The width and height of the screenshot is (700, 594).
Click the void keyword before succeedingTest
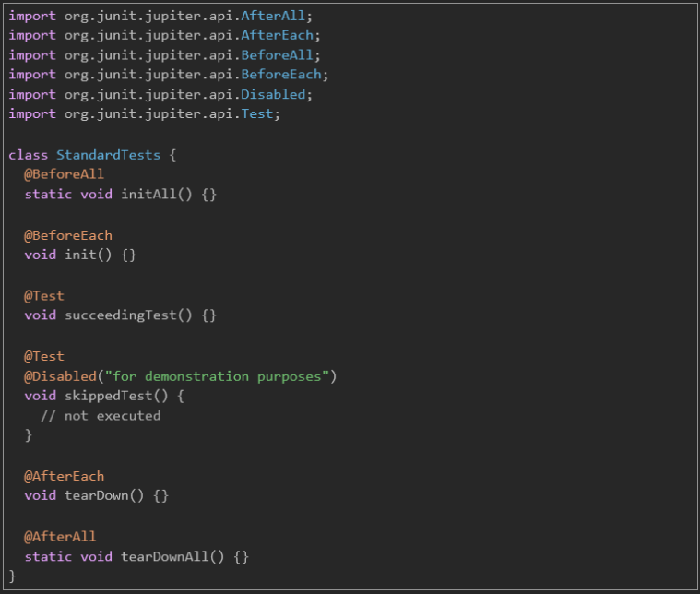click(41, 315)
